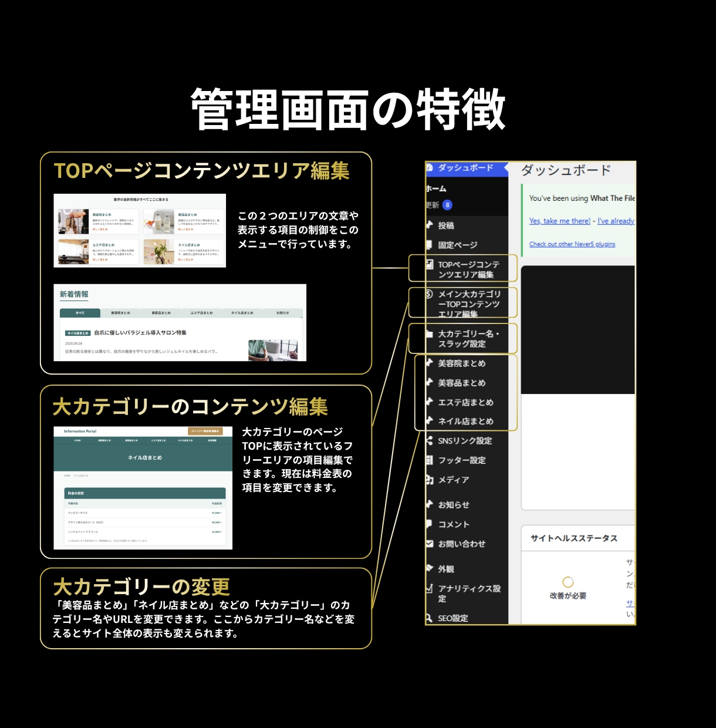Image resolution: width=716 pixels, height=728 pixels.
Task: Click the 新着情報 section heading
Action: [x=74, y=294]
